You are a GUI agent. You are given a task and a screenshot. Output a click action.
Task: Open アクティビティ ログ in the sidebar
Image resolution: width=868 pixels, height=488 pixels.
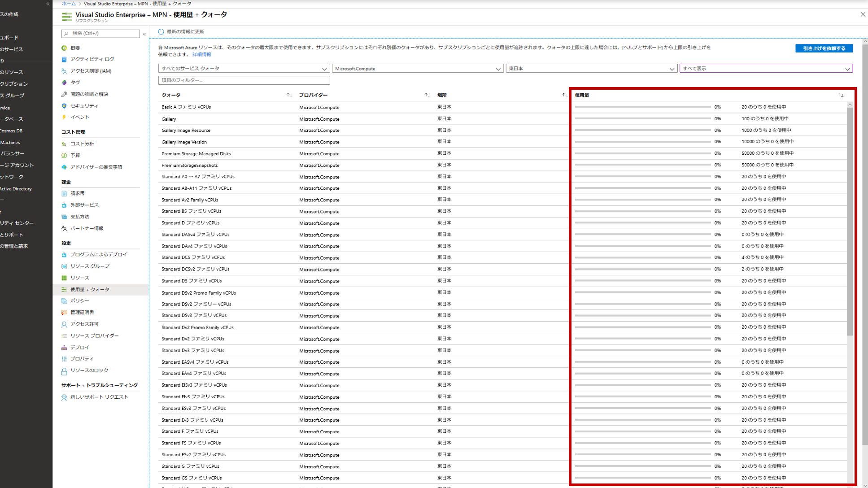tap(92, 59)
